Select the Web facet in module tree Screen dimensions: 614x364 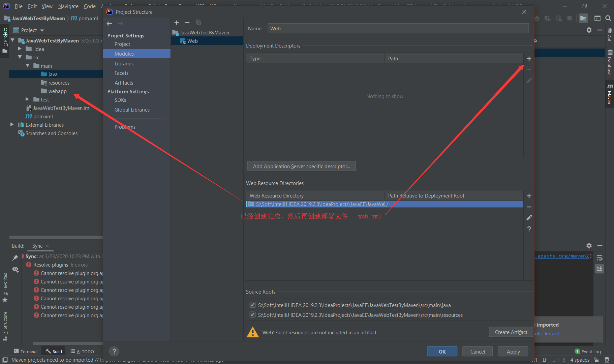pyautogui.click(x=192, y=41)
